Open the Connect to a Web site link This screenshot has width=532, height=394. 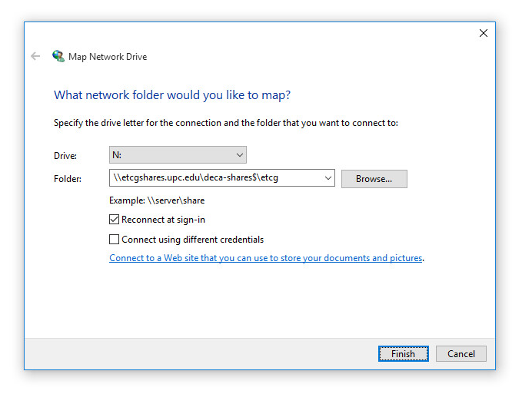[266, 258]
